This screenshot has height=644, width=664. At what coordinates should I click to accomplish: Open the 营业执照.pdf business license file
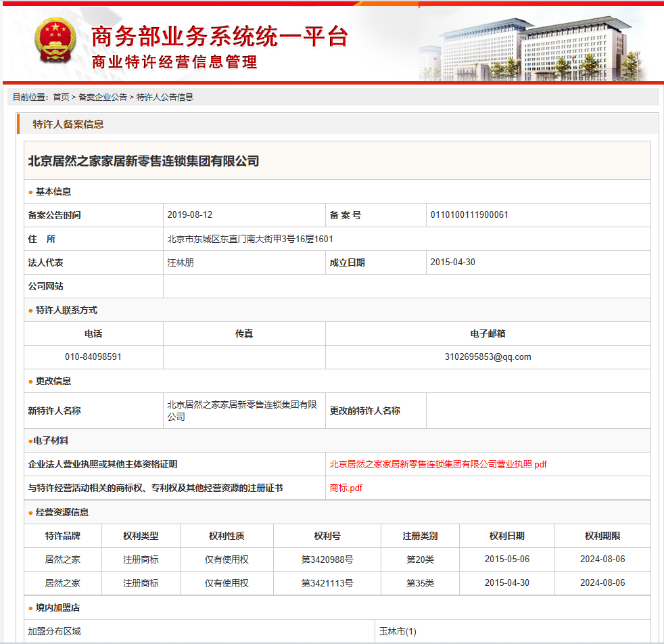click(438, 464)
